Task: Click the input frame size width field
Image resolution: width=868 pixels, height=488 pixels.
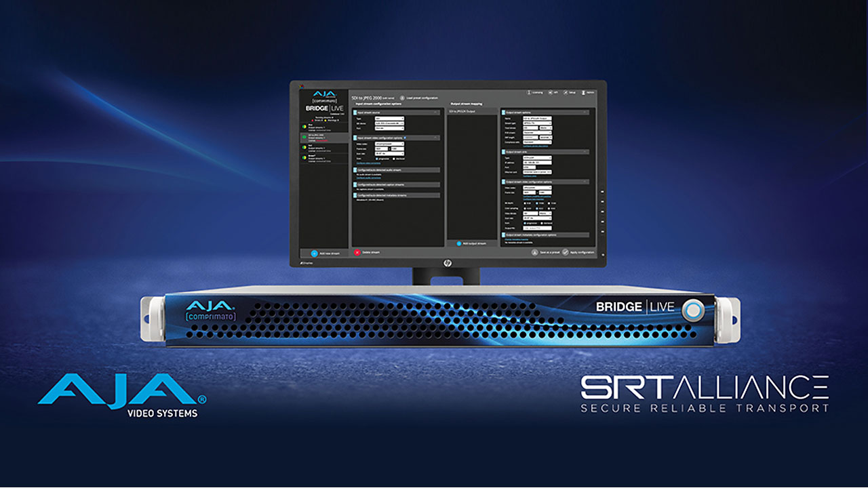Action: coord(381,148)
